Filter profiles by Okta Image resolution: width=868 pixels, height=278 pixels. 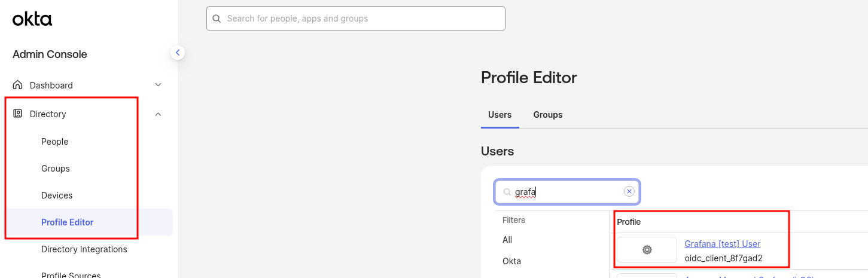click(511, 261)
